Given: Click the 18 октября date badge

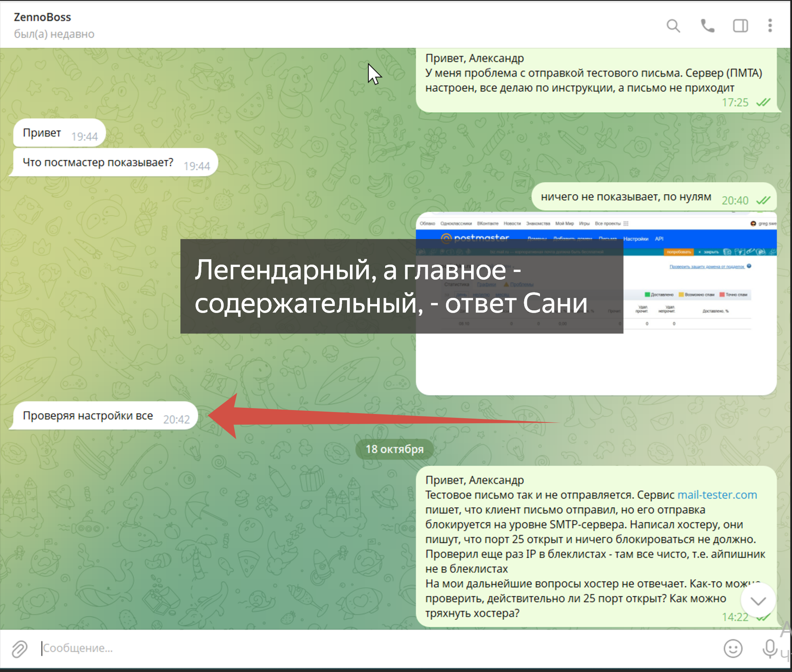Looking at the screenshot, I should tap(394, 449).
